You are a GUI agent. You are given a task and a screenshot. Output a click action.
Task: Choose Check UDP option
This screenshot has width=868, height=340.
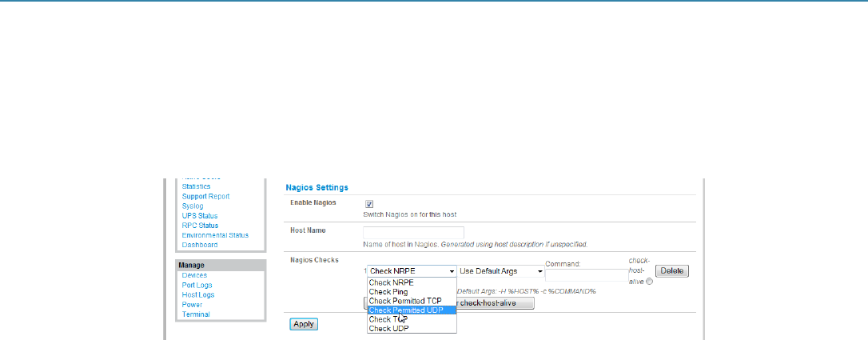click(412, 329)
